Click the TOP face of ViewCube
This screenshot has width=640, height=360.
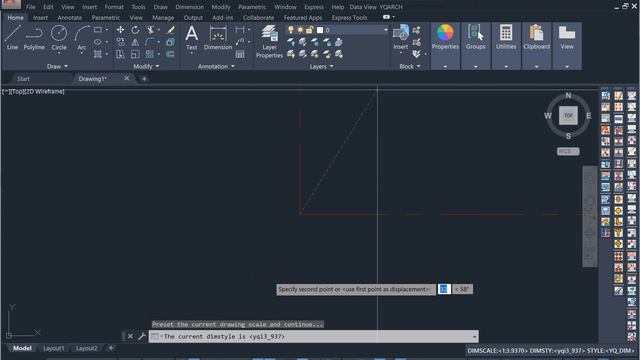coord(568,116)
